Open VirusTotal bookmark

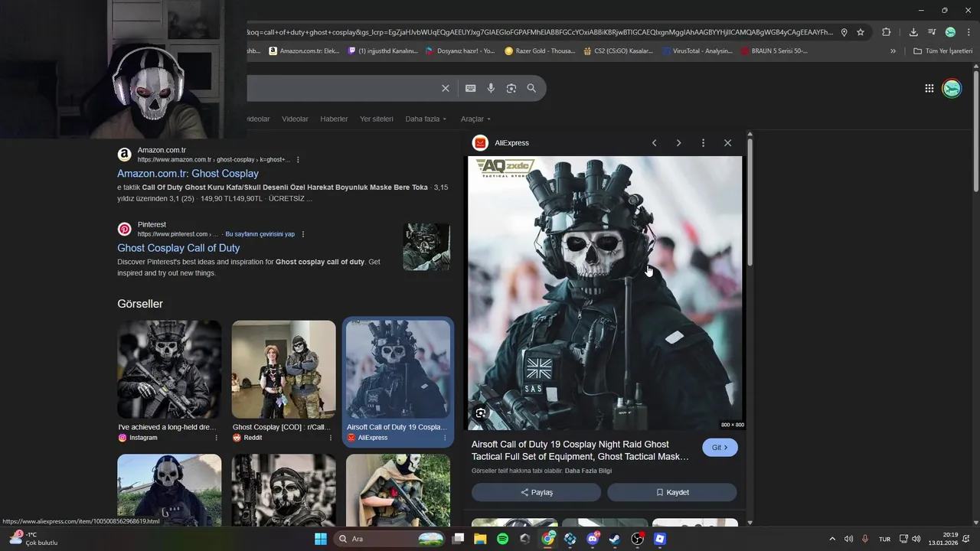click(x=697, y=51)
